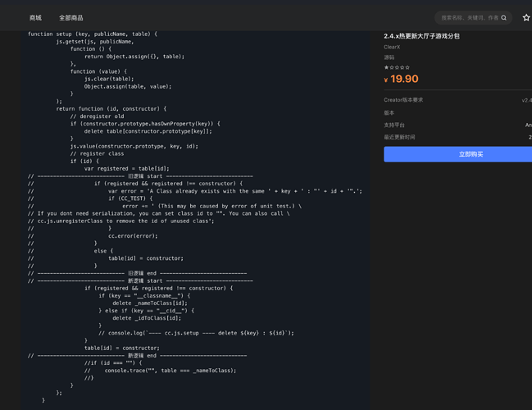
Task: Click the 源码 category label
Action: point(389,57)
